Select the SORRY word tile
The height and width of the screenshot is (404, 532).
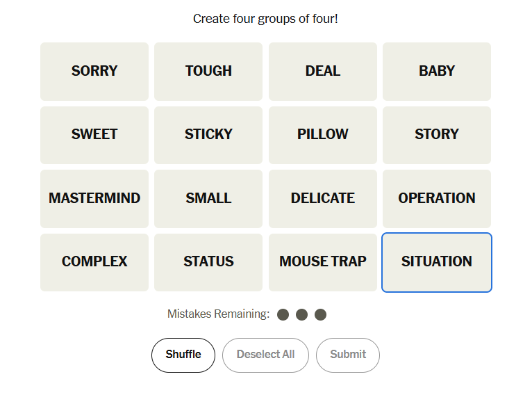(94, 71)
